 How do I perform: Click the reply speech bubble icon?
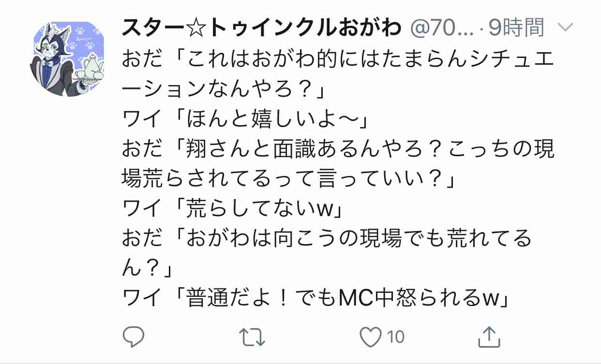(x=133, y=337)
